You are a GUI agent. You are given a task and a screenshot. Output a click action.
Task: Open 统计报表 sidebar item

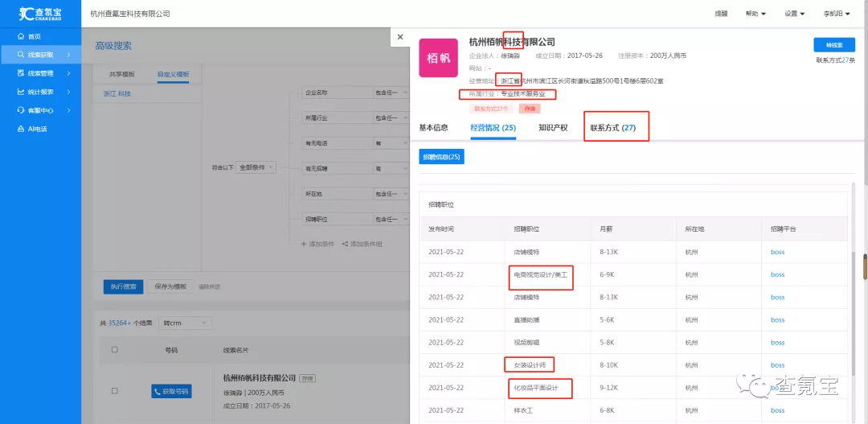[40, 92]
